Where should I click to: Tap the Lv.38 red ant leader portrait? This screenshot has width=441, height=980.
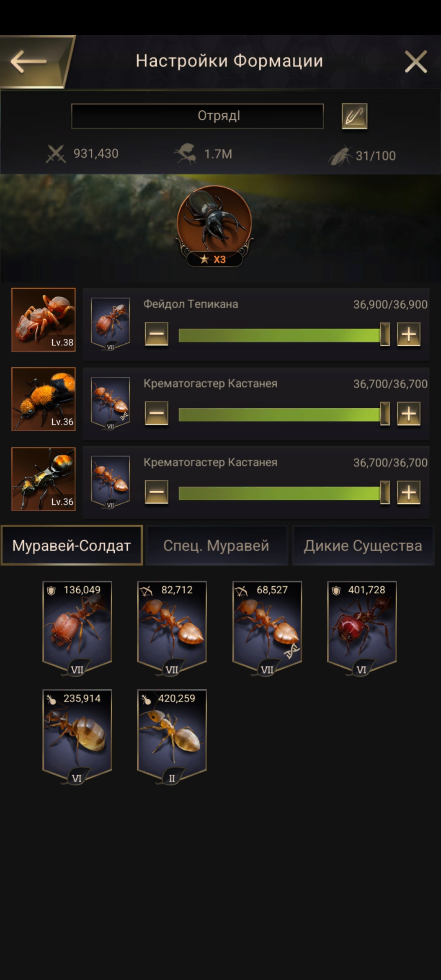43,320
